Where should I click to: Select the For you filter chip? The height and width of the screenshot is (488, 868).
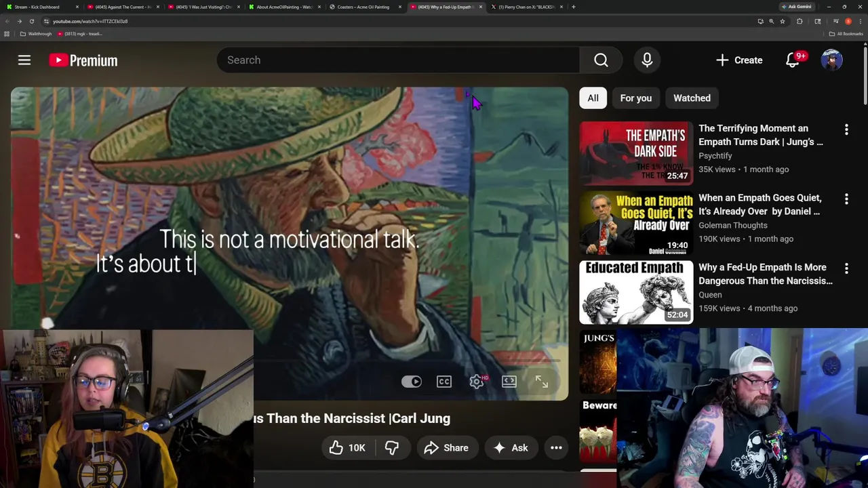click(636, 98)
